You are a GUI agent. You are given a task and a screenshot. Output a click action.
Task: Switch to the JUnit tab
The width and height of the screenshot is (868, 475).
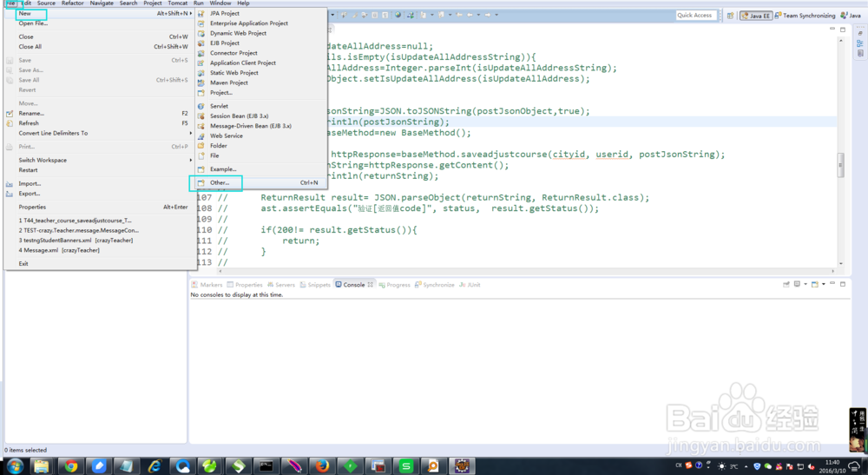pos(470,285)
